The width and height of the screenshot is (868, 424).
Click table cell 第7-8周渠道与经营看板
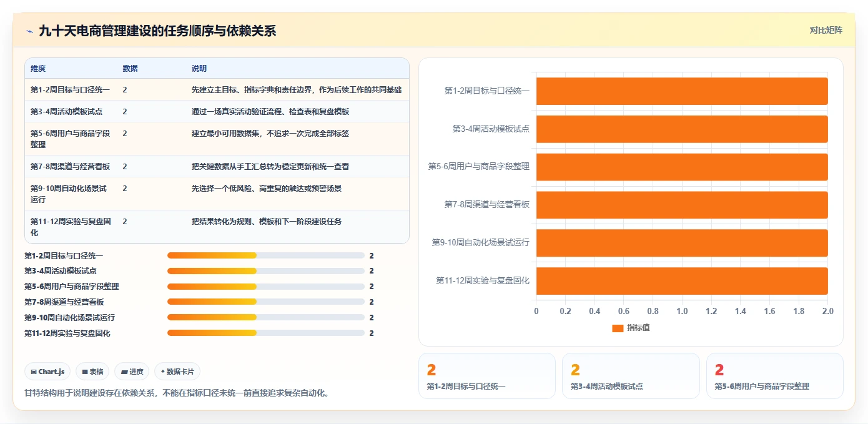(70, 166)
